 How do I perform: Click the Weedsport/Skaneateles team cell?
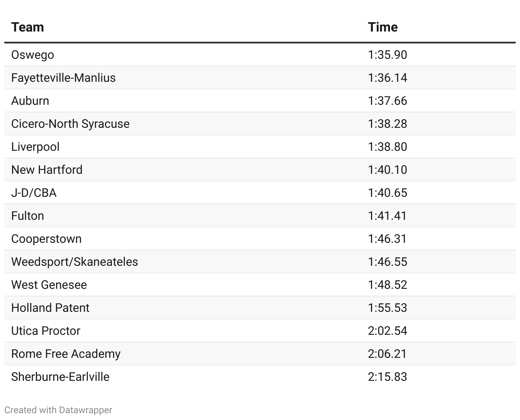pyautogui.click(x=75, y=262)
